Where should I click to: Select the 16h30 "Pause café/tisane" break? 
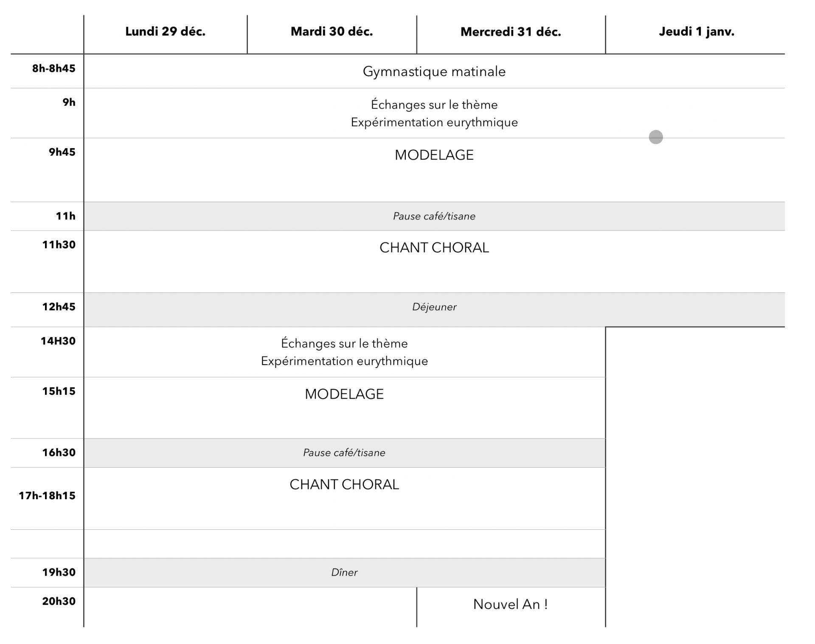[344, 453]
